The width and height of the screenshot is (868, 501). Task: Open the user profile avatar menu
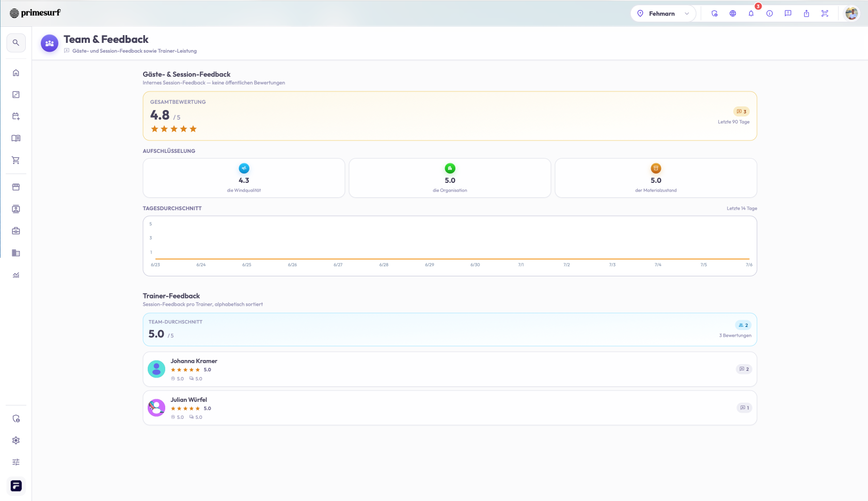click(x=851, y=13)
